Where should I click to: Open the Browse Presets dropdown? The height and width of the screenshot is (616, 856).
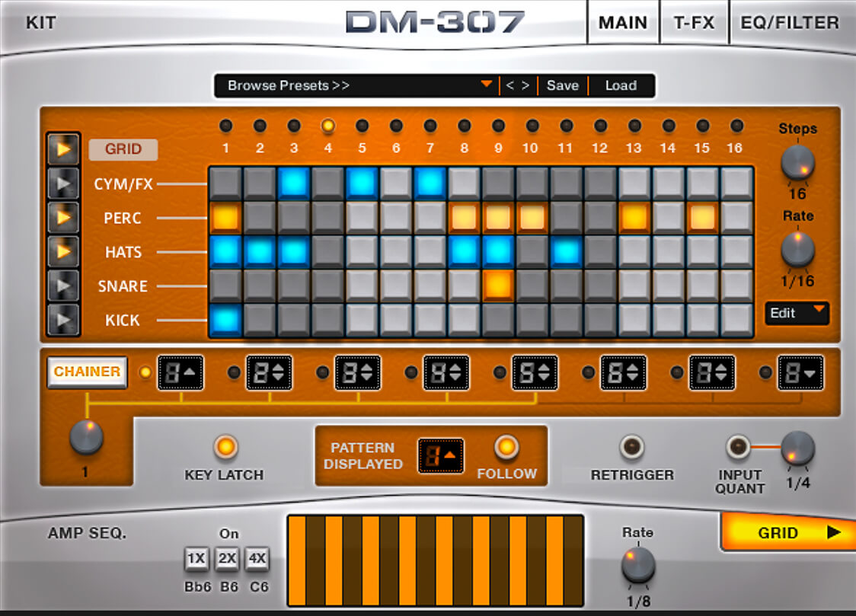coord(355,86)
